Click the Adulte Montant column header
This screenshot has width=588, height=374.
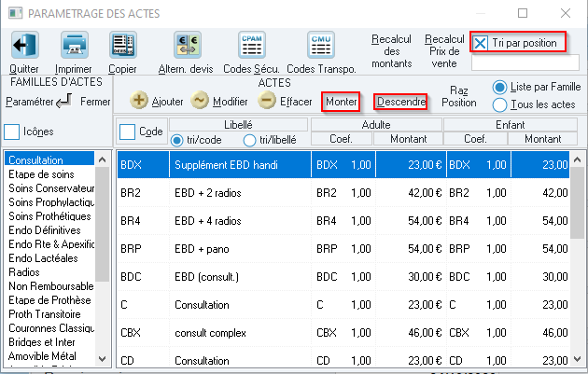click(409, 139)
